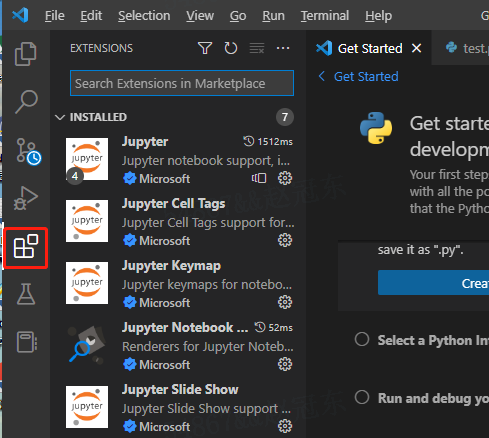The height and width of the screenshot is (438, 489).
Task: Click the 52ms activation time indicator
Action: tap(274, 328)
